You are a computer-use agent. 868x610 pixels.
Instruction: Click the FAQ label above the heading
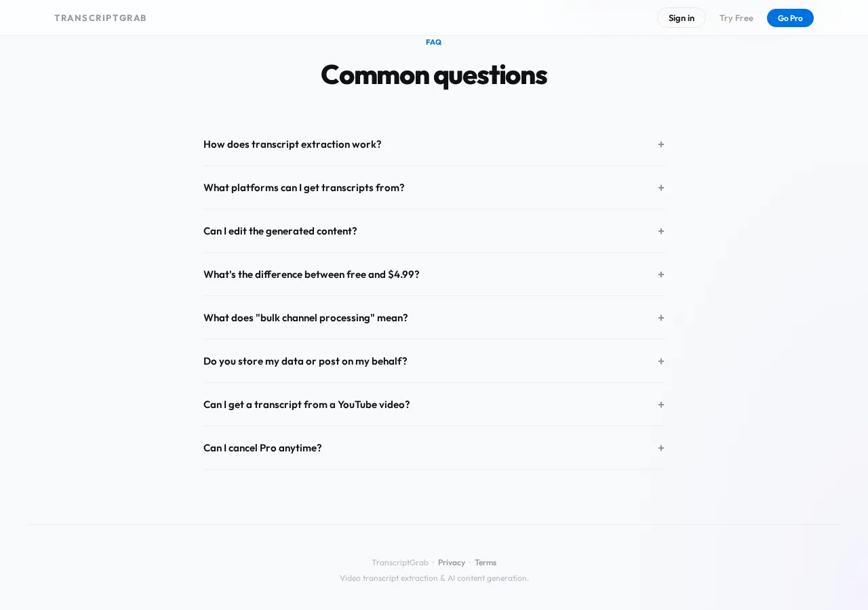click(x=433, y=42)
